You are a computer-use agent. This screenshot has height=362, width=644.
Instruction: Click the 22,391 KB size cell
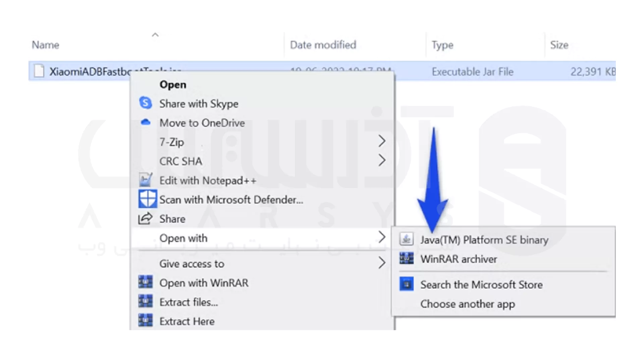click(593, 72)
